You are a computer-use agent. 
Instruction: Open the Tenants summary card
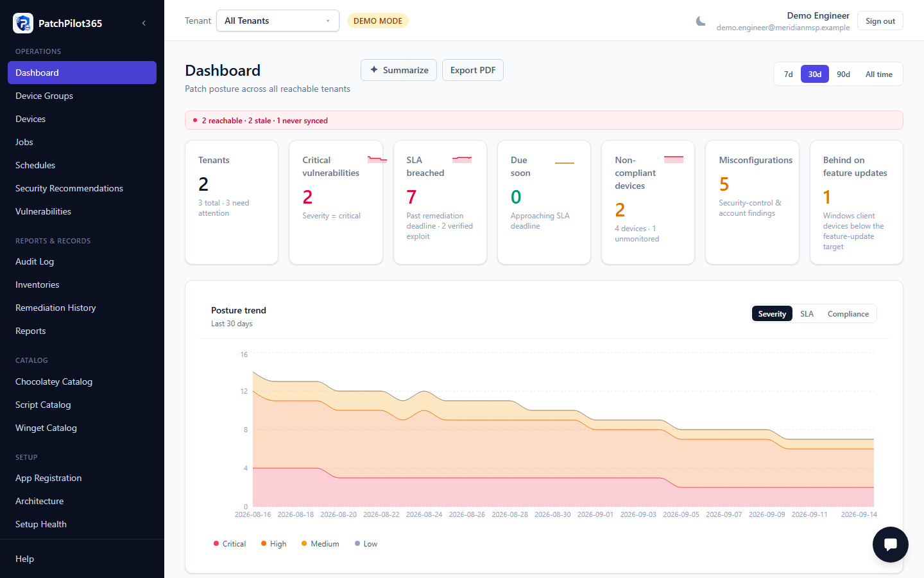click(232, 202)
